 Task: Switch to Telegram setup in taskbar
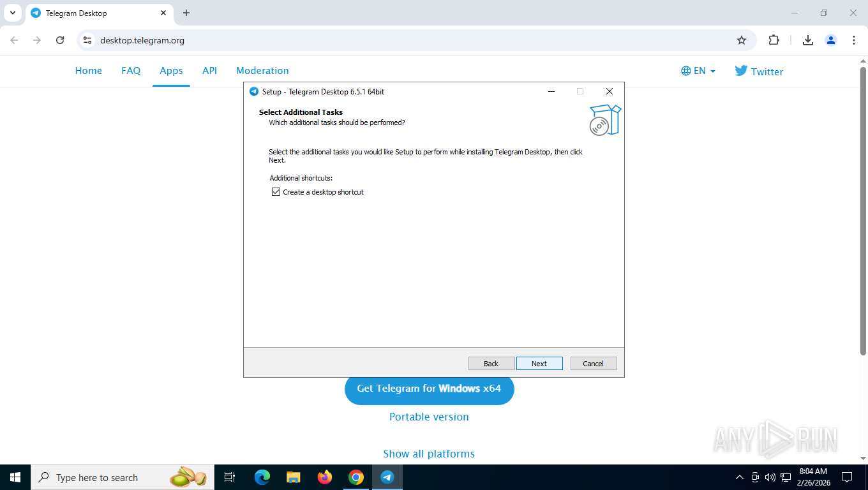[x=387, y=477]
